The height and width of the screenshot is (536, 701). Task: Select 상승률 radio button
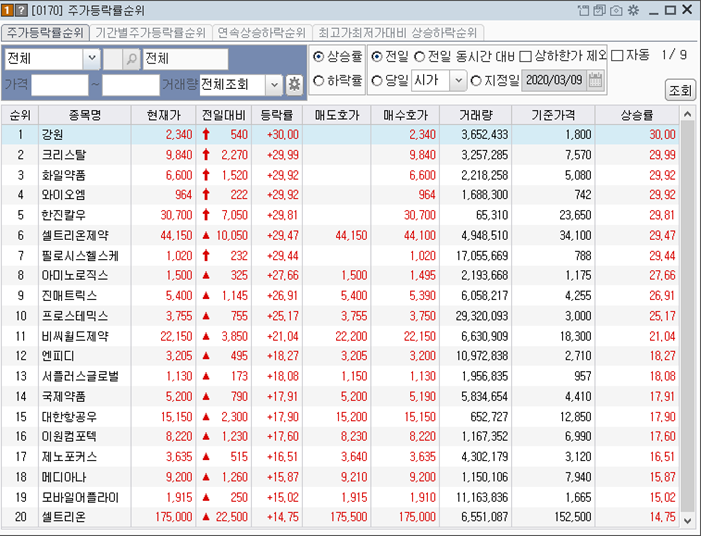tap(318, 57)
